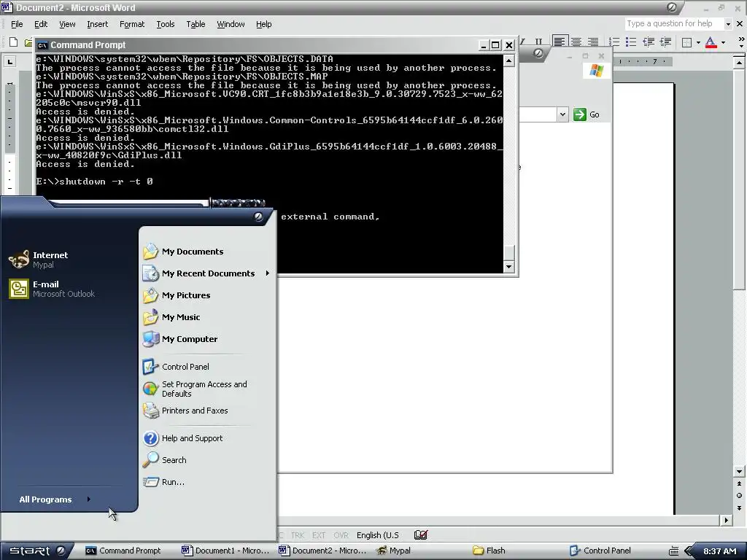Screen dimensions: 747x560
Task: Apply red Font Color button
Action: [711, 42]
